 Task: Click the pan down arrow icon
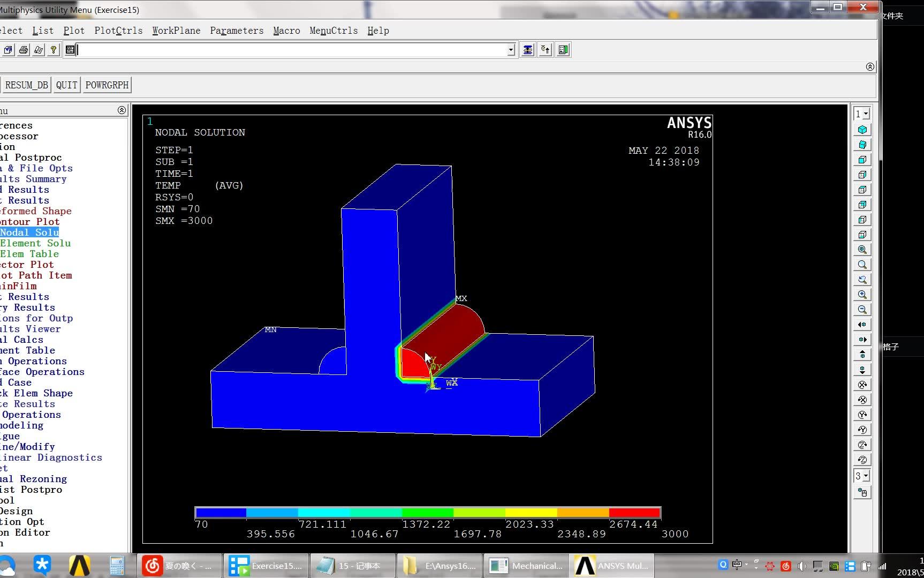pyautogui.click(x=862, y=369)
